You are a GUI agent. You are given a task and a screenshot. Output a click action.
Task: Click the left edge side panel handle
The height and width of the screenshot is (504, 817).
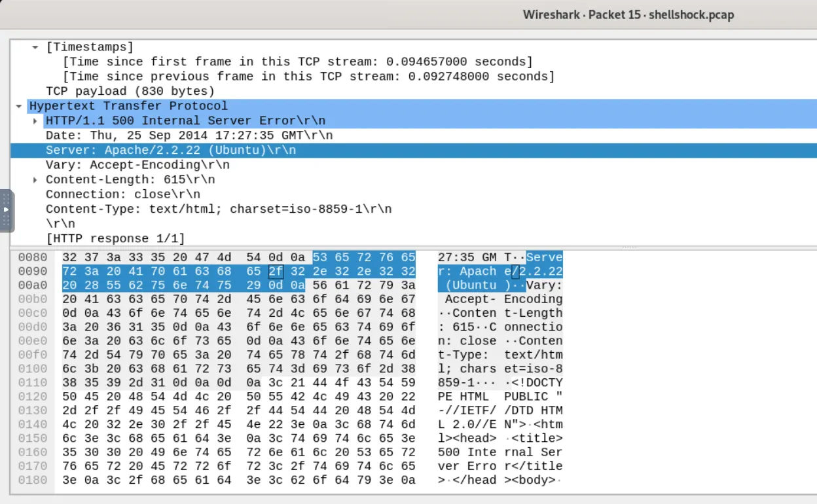7,210
